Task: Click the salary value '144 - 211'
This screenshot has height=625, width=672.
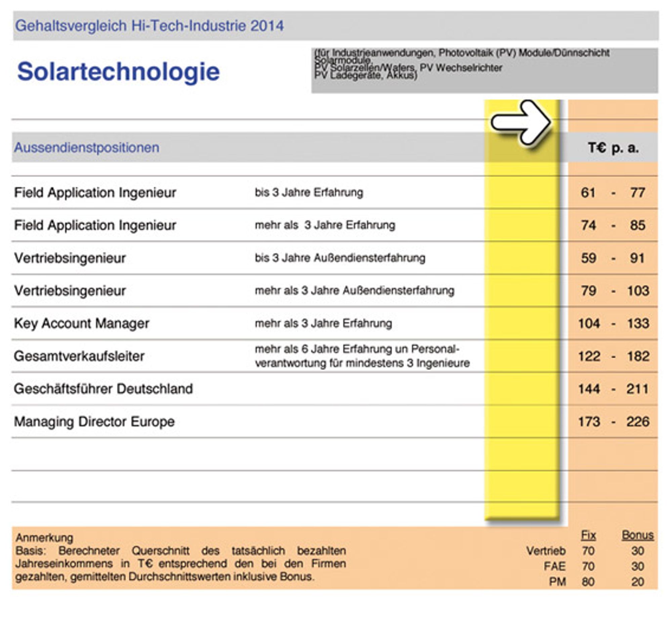Action: 614,389
